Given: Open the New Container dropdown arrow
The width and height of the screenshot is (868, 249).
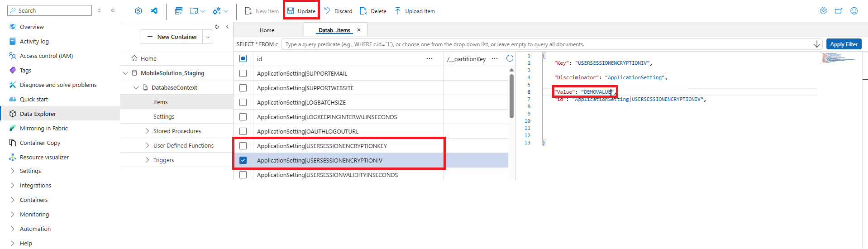Looking at the screenshot, I should click(208, 37).
